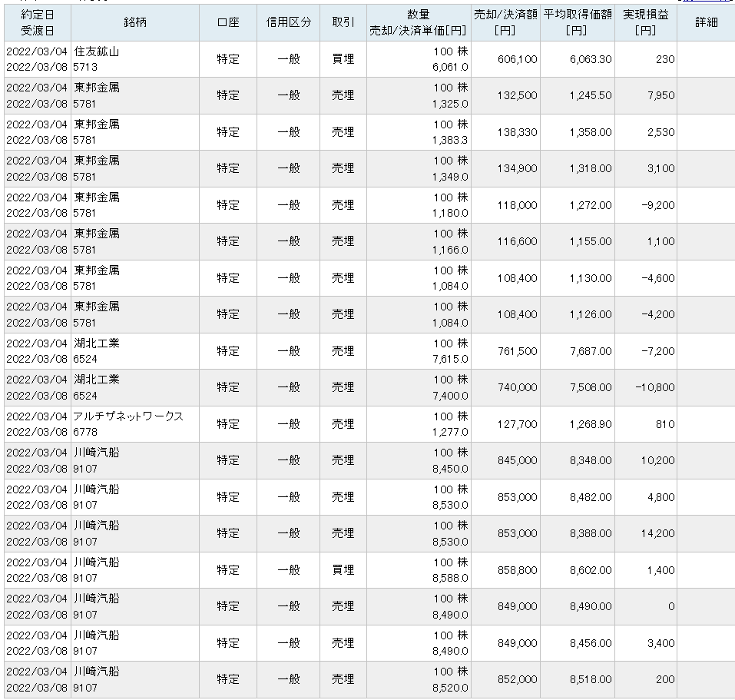Select the sale amount 134,900

pyautogui.click(x=518, y=168)
